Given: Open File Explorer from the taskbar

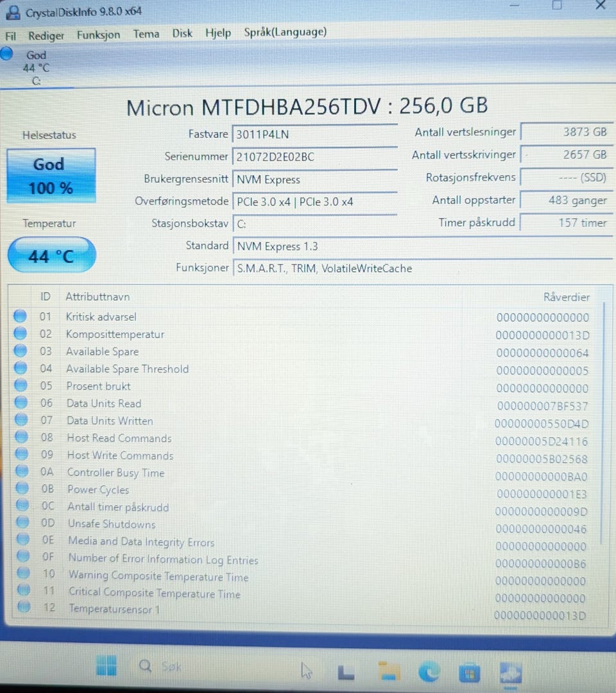Looking at the screenshot, I should click(x=389, y=671).
